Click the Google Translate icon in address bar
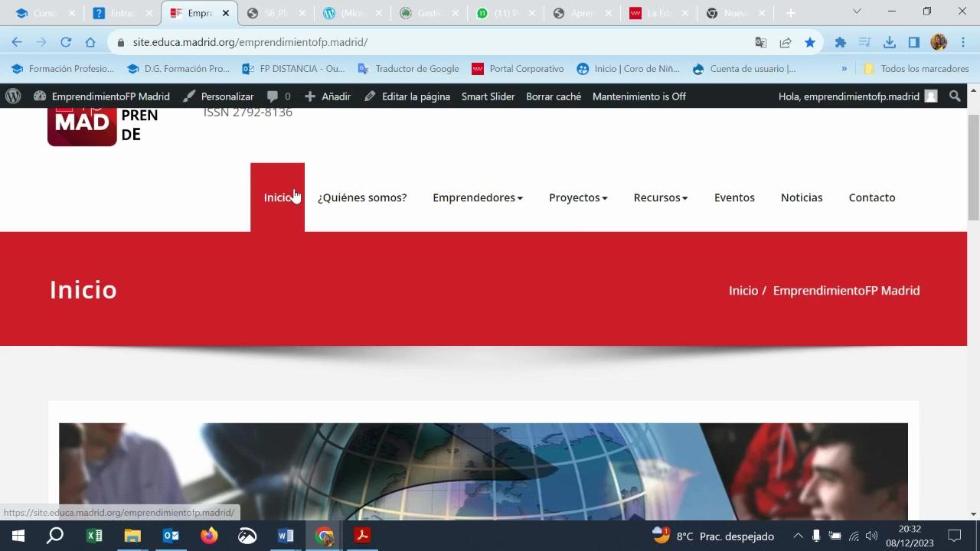The width and height of the screenshot is (980, 551). [x=760, y=42]
